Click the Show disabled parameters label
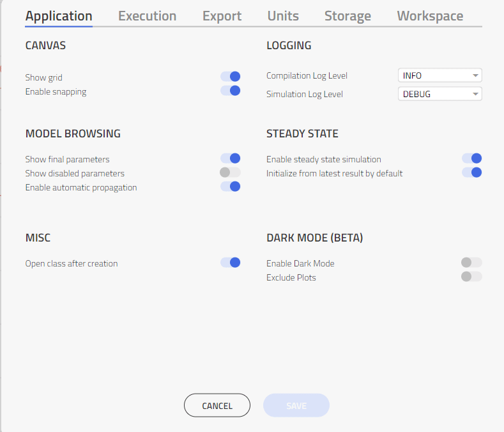Screen dimensions: 504x432 [x=75, y=173]
